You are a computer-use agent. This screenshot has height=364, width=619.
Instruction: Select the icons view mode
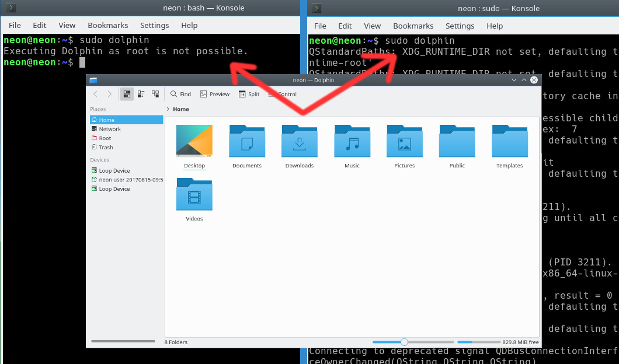coord(126,94)
